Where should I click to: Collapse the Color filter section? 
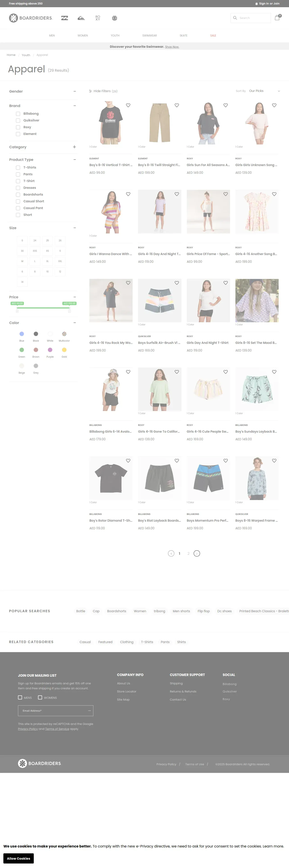pos(75,323)
